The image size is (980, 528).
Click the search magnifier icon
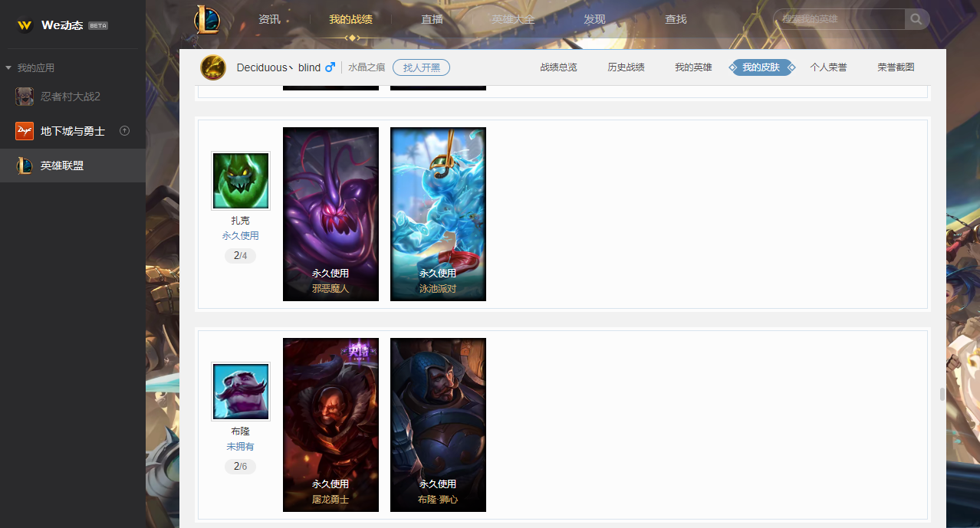click(916, 19)
